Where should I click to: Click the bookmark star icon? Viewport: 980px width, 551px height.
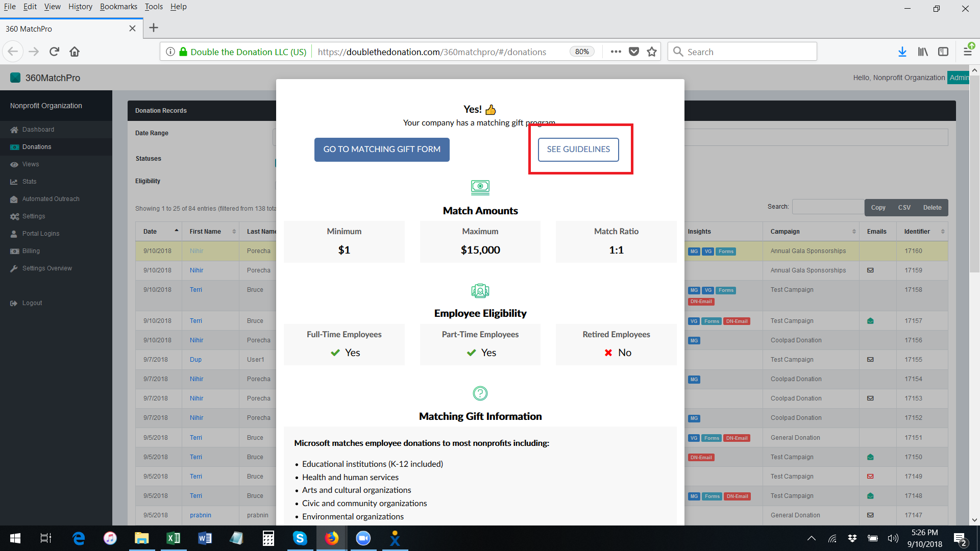(652, 52)
